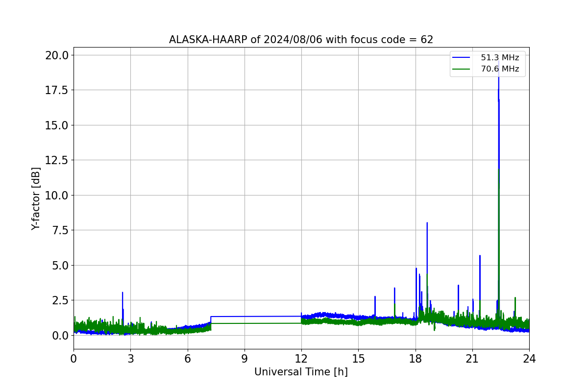Click the 15 hour x-axis tick label

358,359
